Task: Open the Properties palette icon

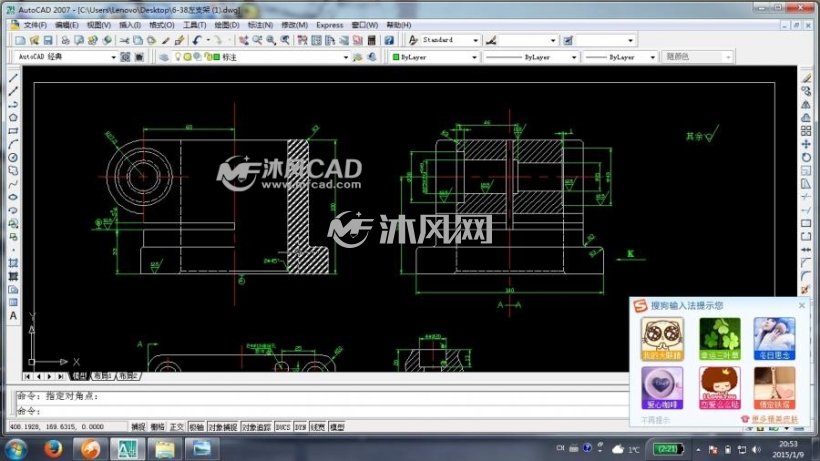Action: pos(302,40)
